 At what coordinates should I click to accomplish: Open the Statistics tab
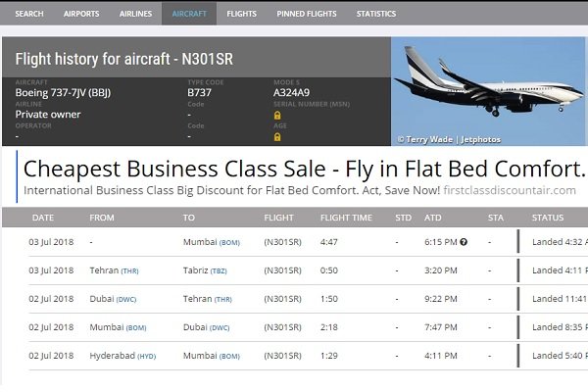click(x=376, y=14)
